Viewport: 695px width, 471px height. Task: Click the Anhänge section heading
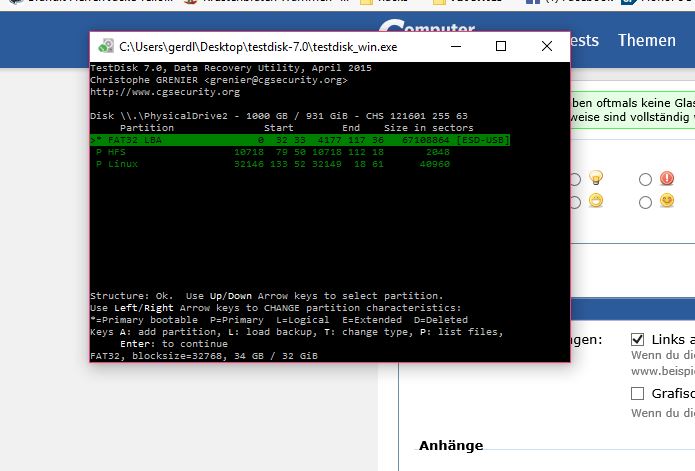[x=451, y=445]
